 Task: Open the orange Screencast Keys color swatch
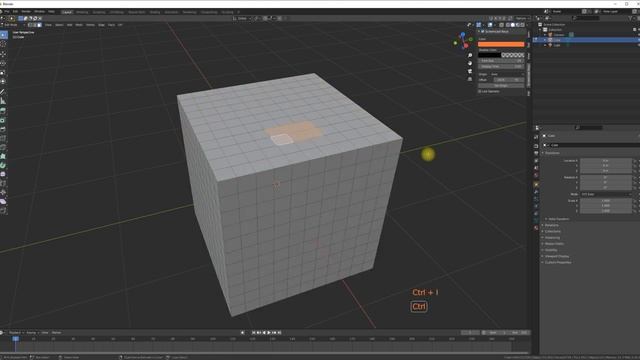tap(501, 44)
